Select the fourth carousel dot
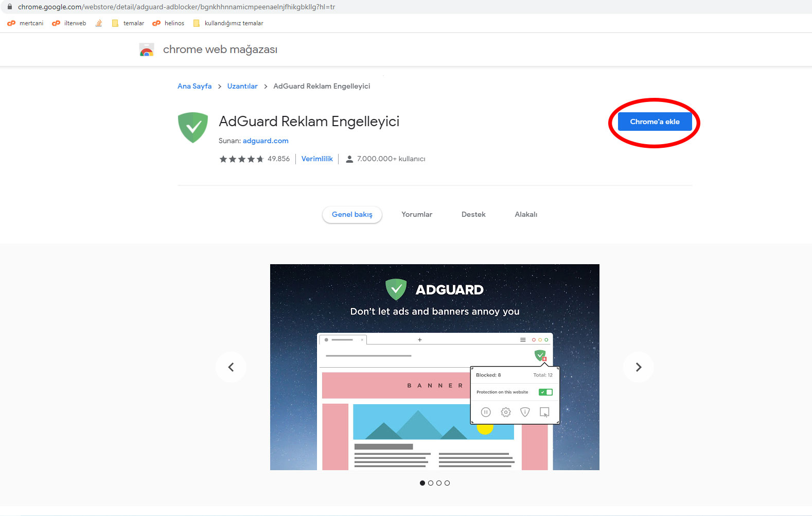This screenshot has width=812, height=516. point(447,483)
